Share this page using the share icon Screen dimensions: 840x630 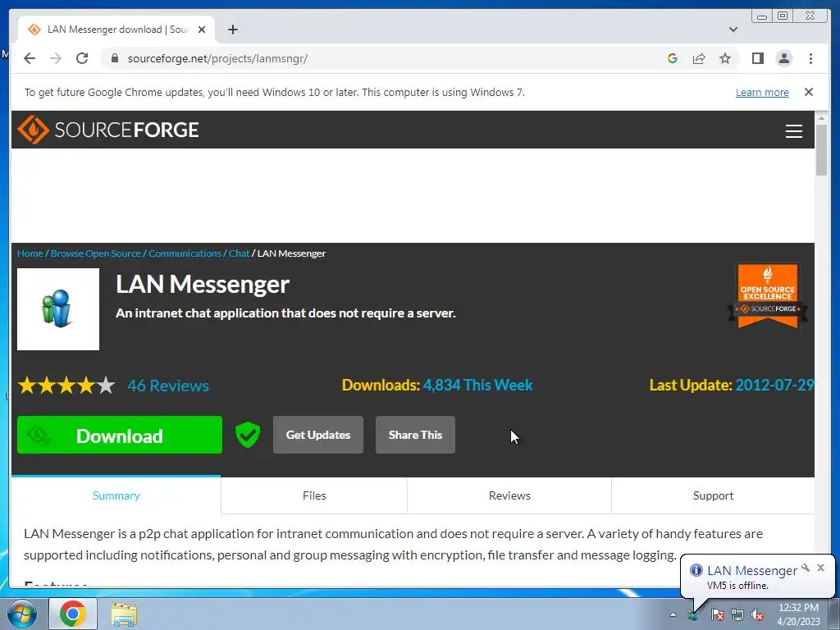[x=699, y=58]
